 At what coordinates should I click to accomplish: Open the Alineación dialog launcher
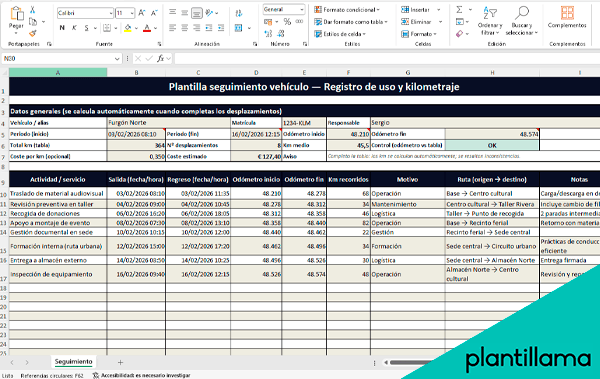[255, 44]
